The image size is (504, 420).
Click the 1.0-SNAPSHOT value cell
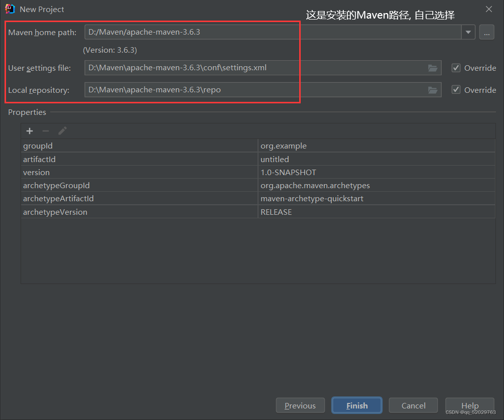[376, 172]
